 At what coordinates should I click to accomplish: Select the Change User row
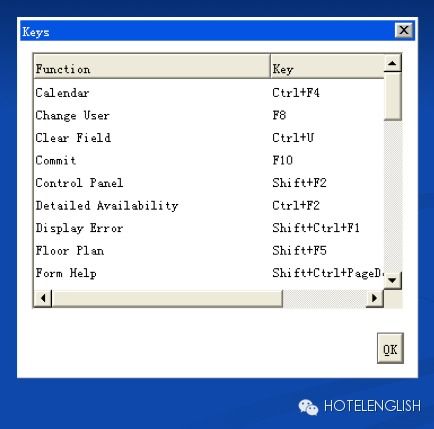(x=209, y=115)
